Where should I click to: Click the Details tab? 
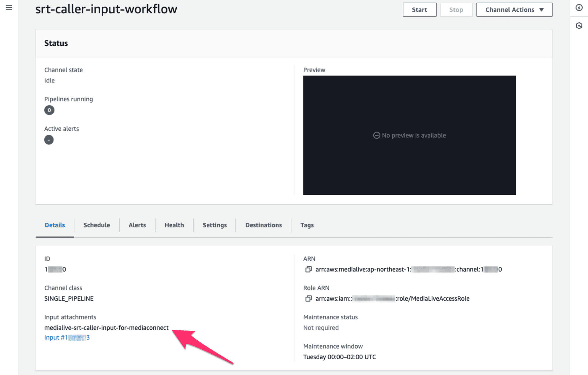(54, 225)
